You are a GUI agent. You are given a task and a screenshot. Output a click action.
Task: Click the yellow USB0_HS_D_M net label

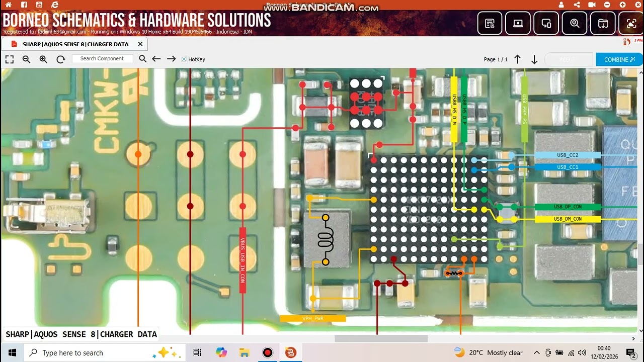coord(454,109)
